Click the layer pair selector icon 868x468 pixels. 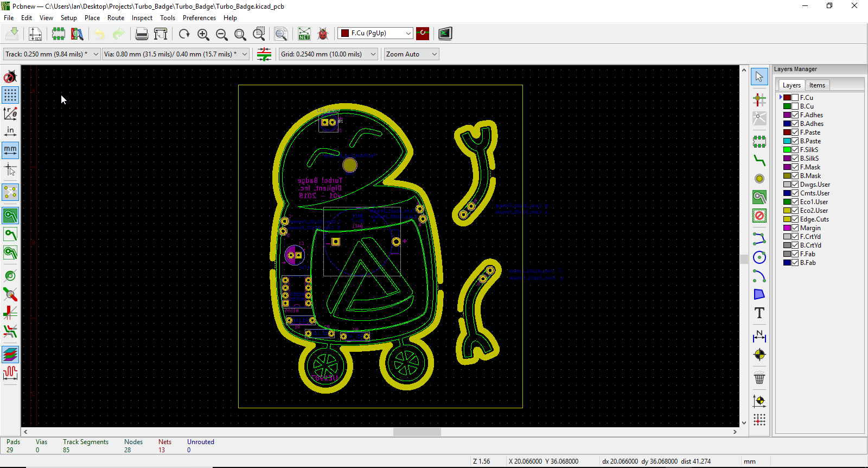(x=423, y=34)
